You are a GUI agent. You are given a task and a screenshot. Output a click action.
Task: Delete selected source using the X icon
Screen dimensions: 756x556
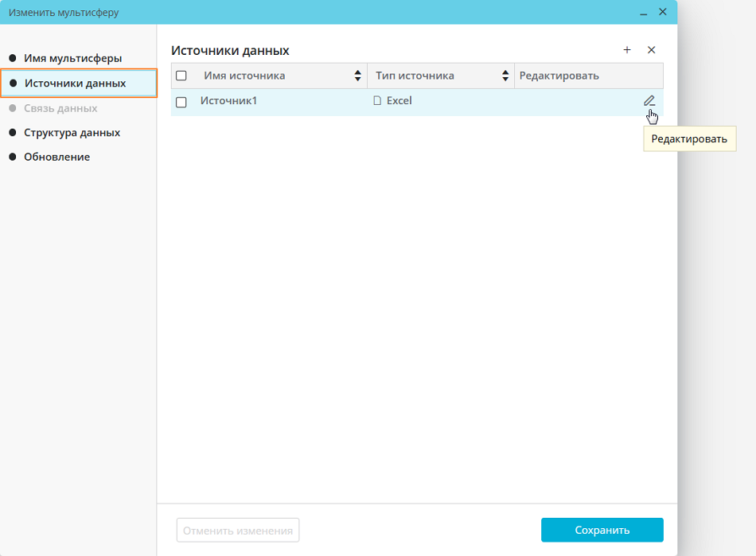[651, 50]
